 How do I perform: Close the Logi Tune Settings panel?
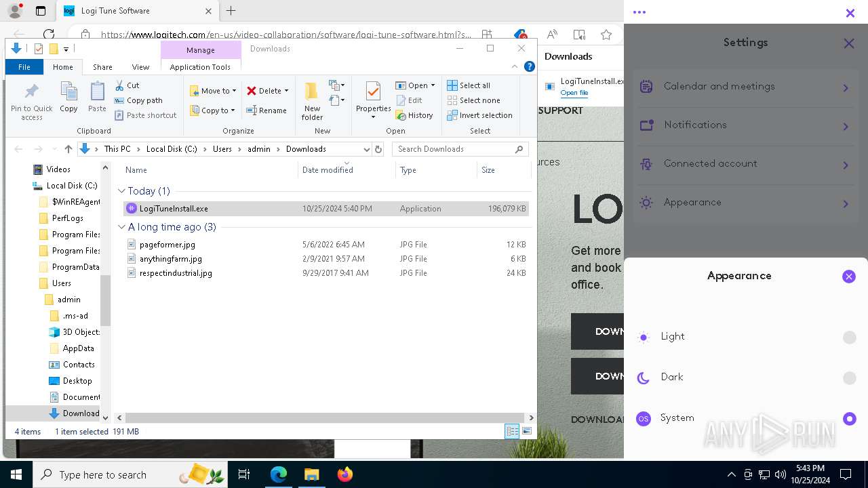[x=848, y=43]
